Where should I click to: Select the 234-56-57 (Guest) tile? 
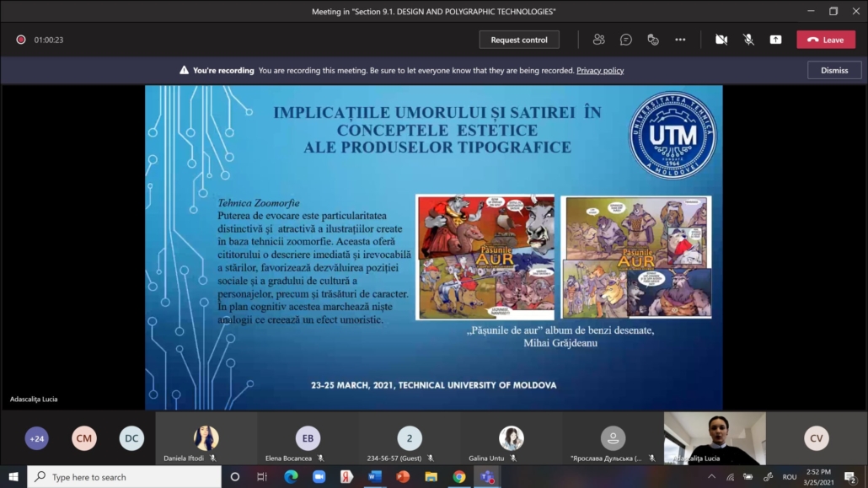(x=410, y=438)
